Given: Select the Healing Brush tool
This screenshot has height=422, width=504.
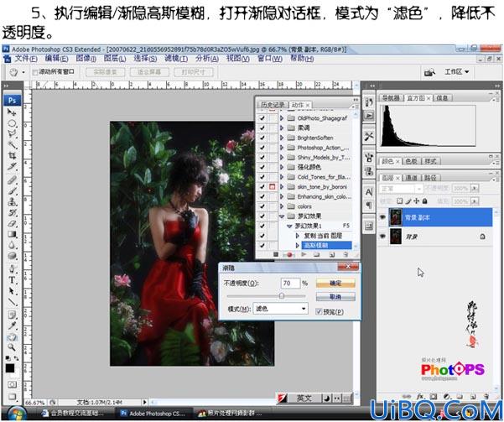Looking at the screenshot, I should [12, 180].
